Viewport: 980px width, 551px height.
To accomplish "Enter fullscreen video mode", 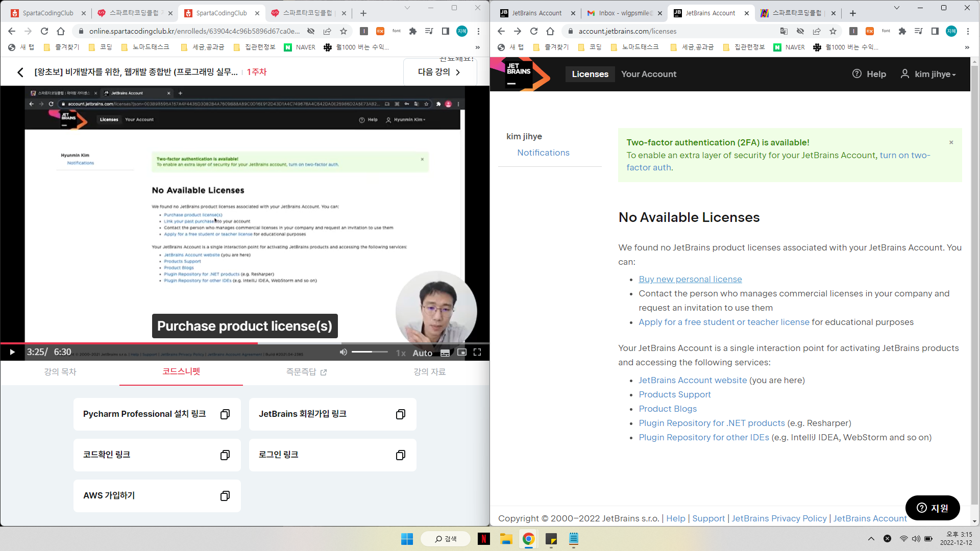I will (x=477, y=352).
